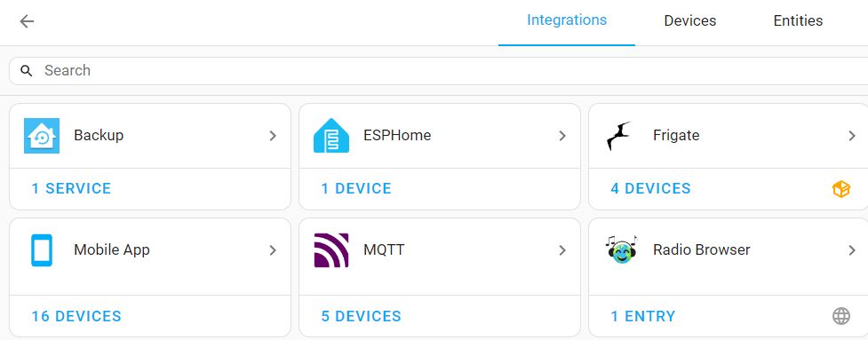
Task: Open the Mobile App chevron arrow
Action: click(x=273, y=250)
